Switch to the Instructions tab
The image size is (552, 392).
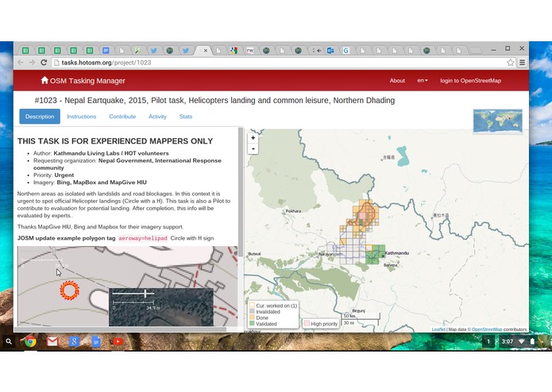81,117
